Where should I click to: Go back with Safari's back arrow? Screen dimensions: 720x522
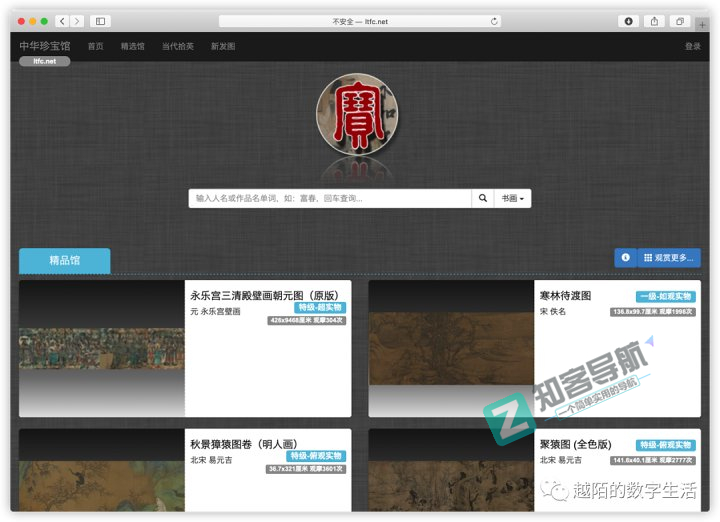coord(62,21)
